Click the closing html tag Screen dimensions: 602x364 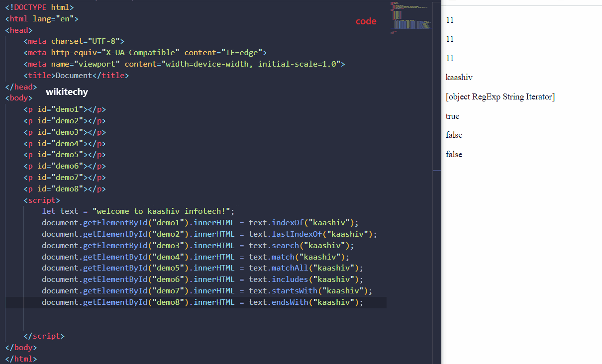(21, 359)
